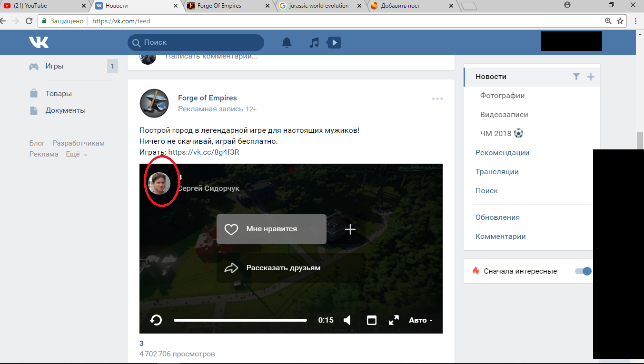
Task: Click the Написать комментарий field
Action: coord(212,57)
